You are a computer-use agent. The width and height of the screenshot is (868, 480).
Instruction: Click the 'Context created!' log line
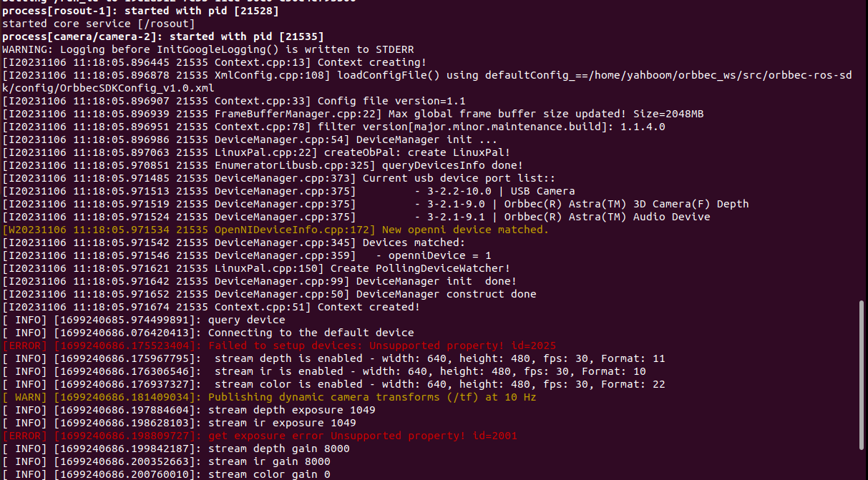pos(211,307)
